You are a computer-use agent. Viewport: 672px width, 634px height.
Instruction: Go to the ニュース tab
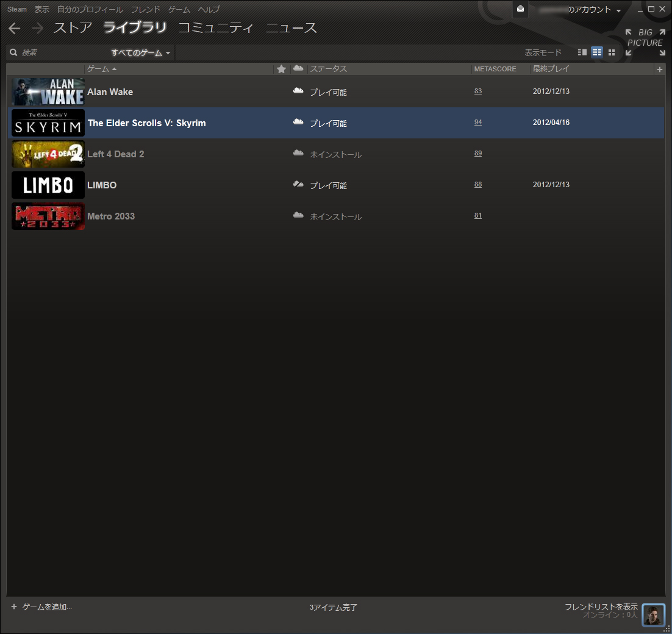tap(291, 28)
